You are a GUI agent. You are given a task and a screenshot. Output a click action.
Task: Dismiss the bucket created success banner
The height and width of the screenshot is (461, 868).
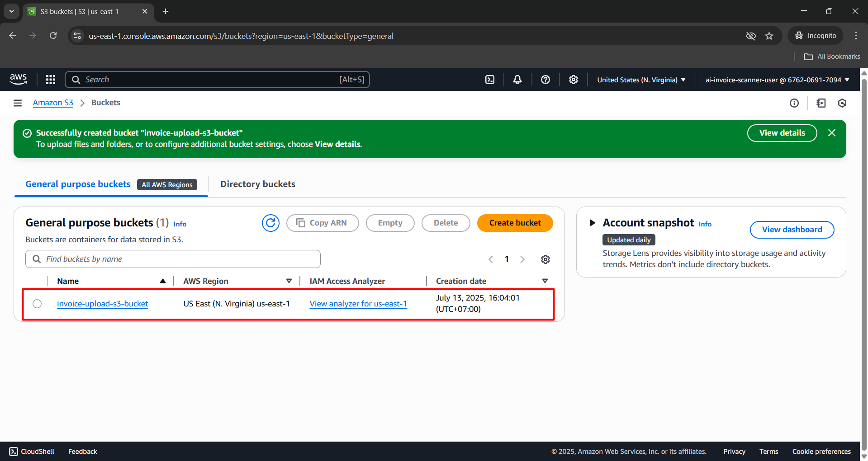click(x=831, y=133)
